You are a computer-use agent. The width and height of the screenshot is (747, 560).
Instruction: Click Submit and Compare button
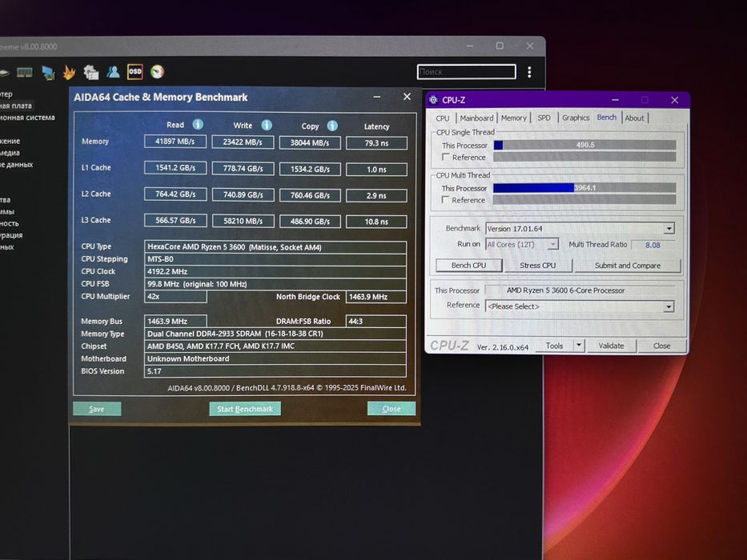[x=628, y=266]
